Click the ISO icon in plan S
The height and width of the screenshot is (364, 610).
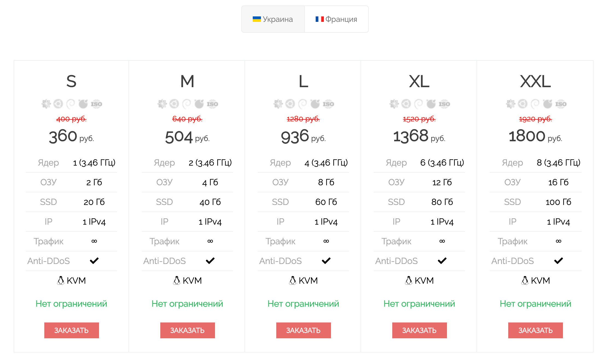coord(96,104)
